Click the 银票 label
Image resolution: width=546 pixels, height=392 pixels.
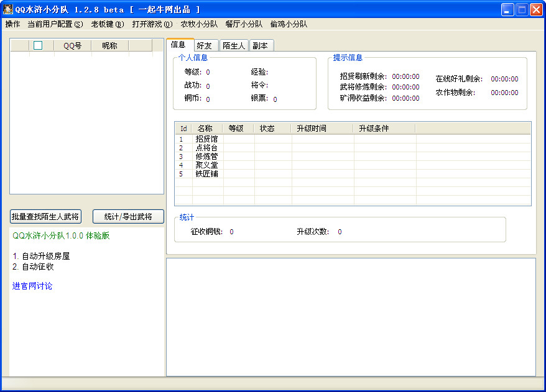click(x=259, y=98)
